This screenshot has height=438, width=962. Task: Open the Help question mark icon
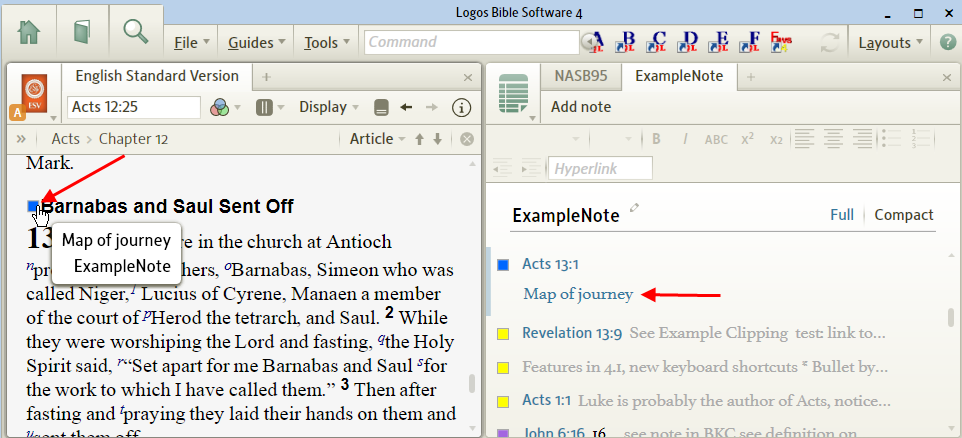(x=948, y=42)
